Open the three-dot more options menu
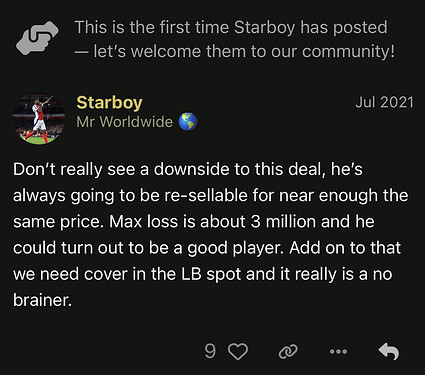425x375 pixels. click(338, 351)
